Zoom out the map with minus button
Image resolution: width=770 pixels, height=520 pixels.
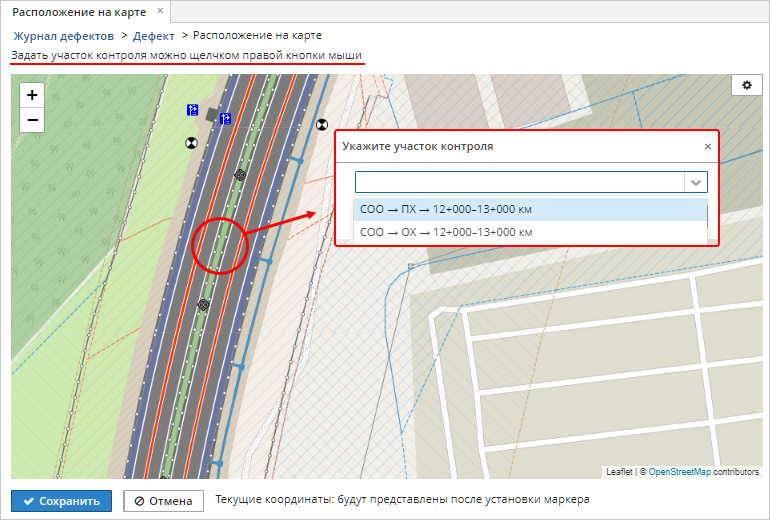(x=32, y=120)
